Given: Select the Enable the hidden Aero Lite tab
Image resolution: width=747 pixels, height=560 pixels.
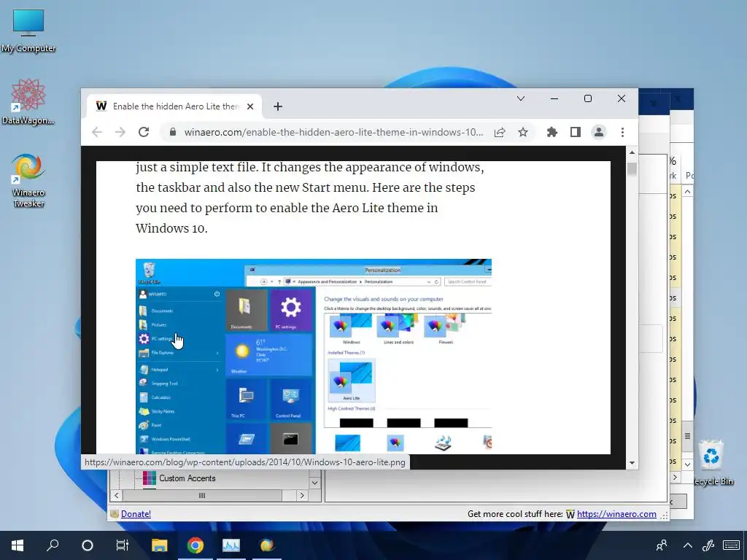Looking at the screenshot, I should coord(174,106).
